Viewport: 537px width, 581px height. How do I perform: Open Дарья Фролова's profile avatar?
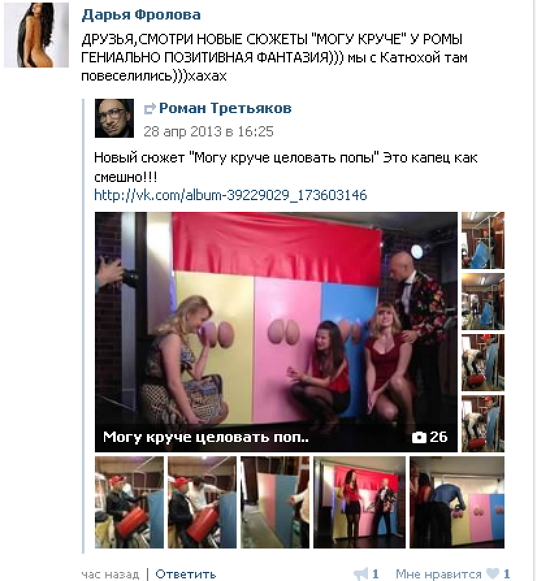pos(36,35)
